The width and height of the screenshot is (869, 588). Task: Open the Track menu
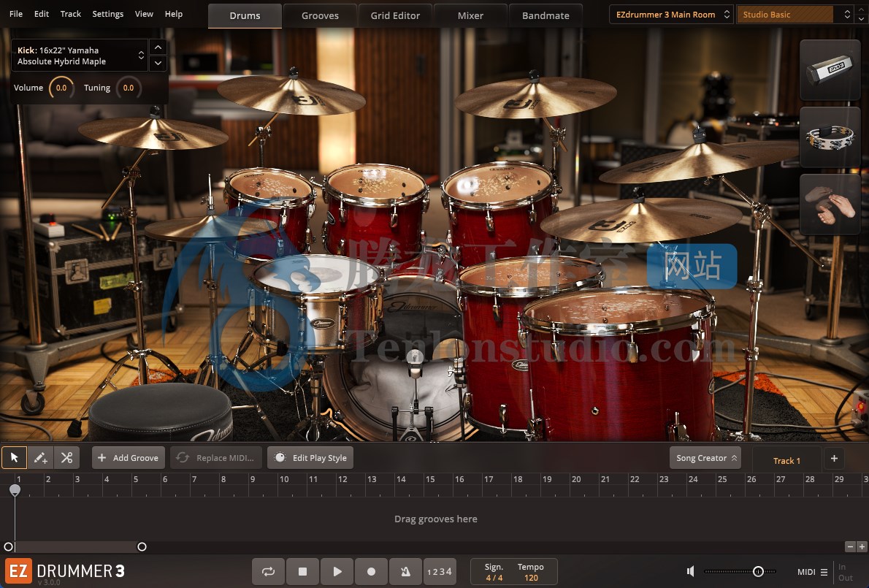[70, 14]
